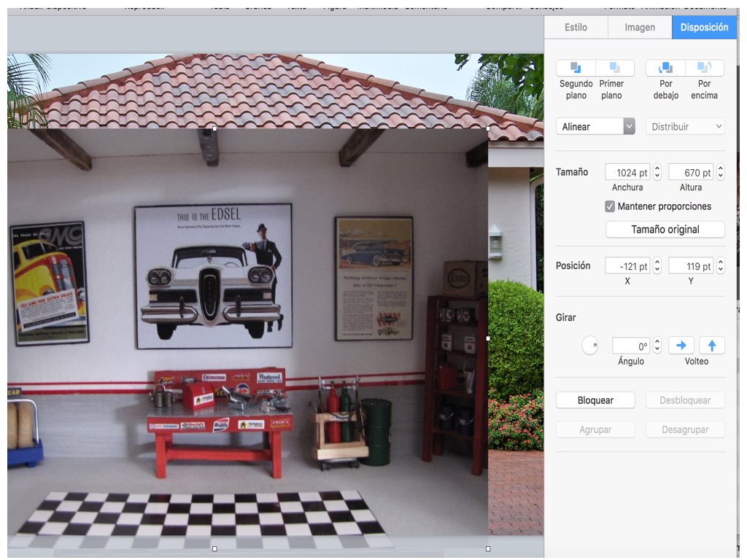Open the Distribuir dropdown

tap(685, 127)
